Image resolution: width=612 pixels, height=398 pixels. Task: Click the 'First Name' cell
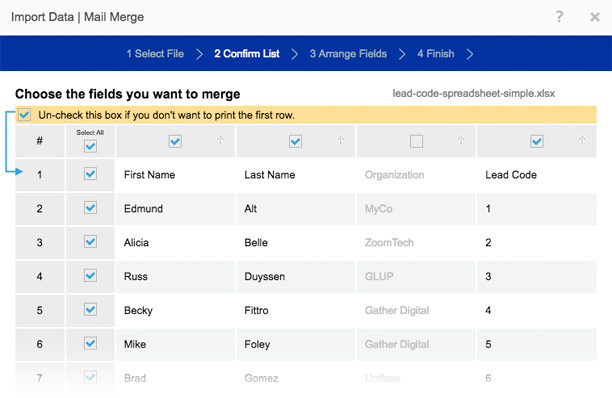tap(176, 175)
